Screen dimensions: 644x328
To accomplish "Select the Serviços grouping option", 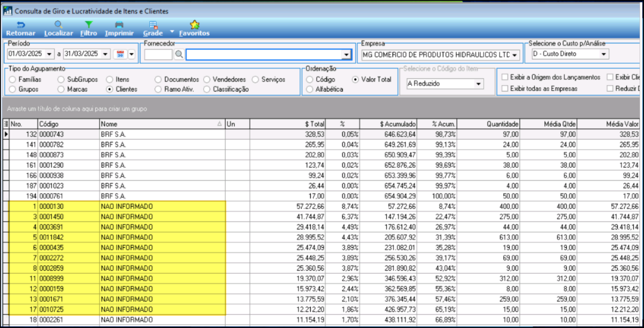I will click(x=269, y=79).
